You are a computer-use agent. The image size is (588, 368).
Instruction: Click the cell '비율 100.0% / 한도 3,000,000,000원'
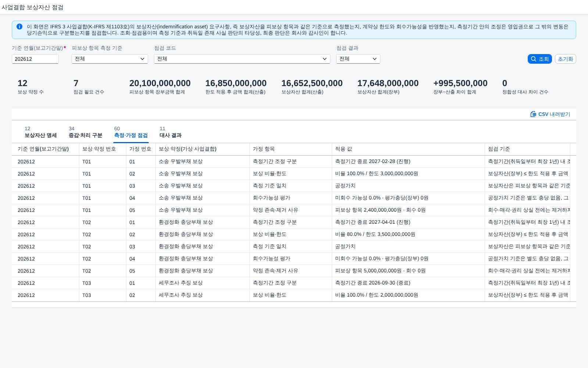[408, 174]
